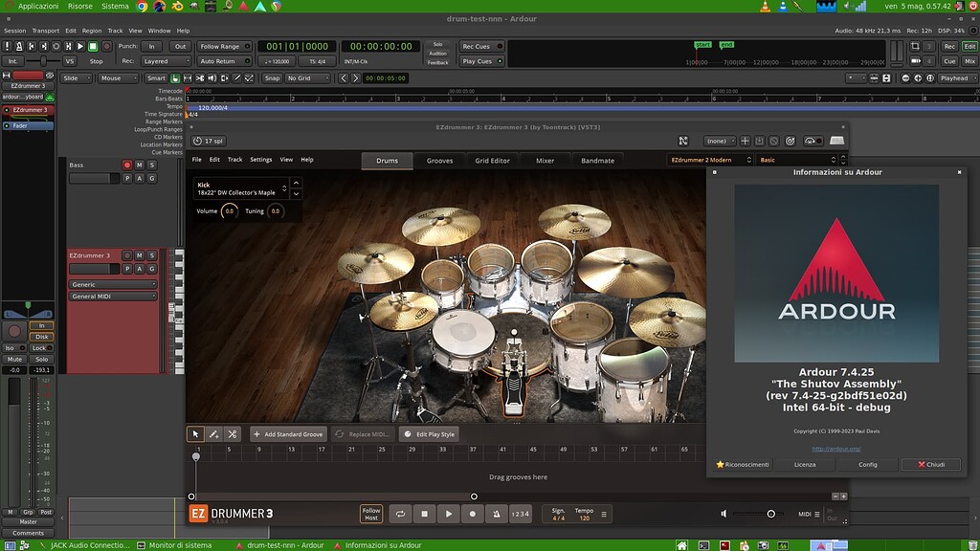Screen dimensions: 980x551
Task: Toggle Auto Return option
Action: click(x=224, y=61)
